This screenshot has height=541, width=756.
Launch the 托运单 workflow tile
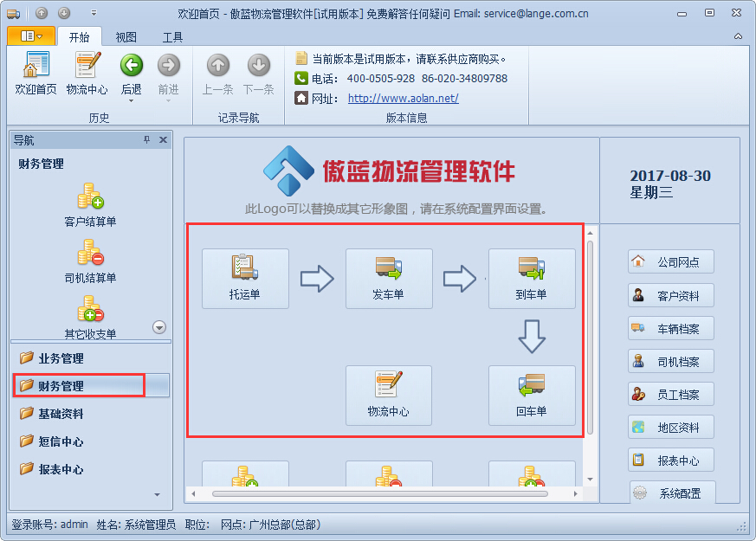(245, 279)
